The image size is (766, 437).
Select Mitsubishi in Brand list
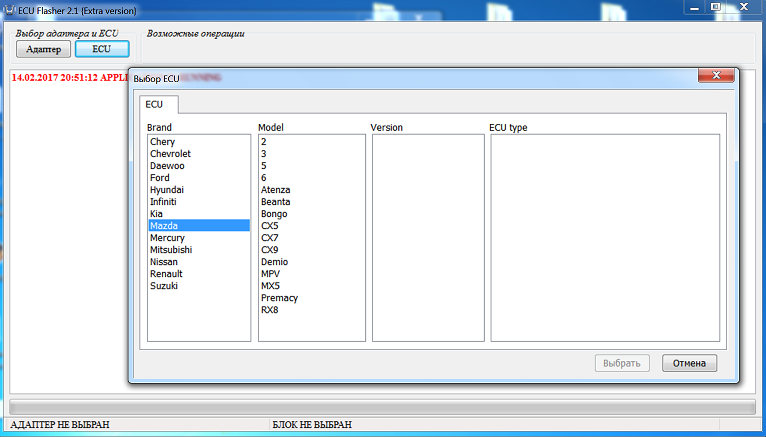coord(198,250)
